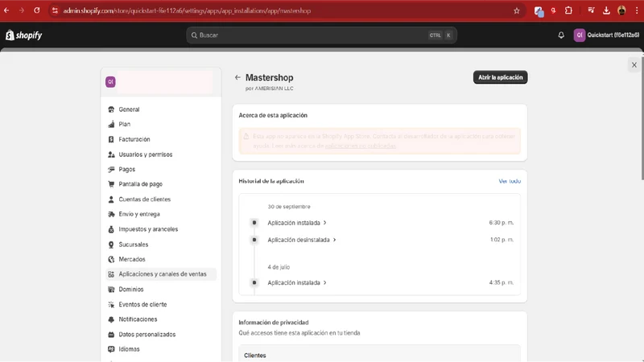
Task: Open the Chrome three-dot menu
Action: pos(637,10)
